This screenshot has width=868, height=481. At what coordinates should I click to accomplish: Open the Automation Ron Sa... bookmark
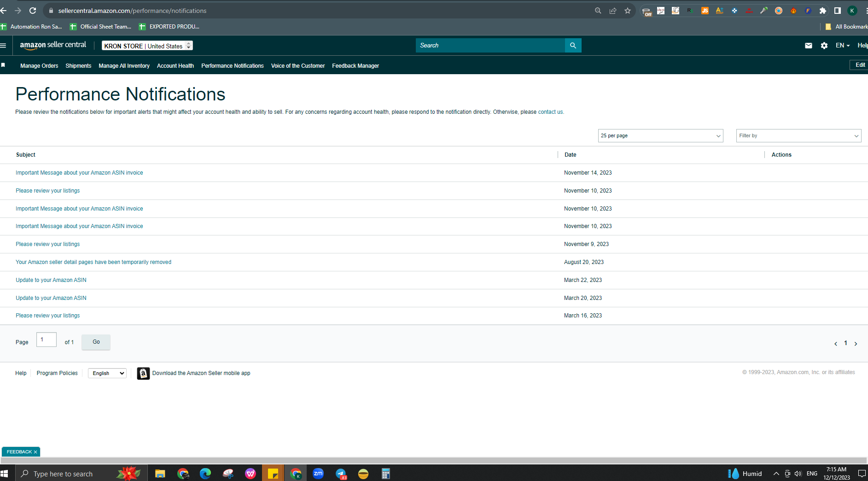[31, 27]
